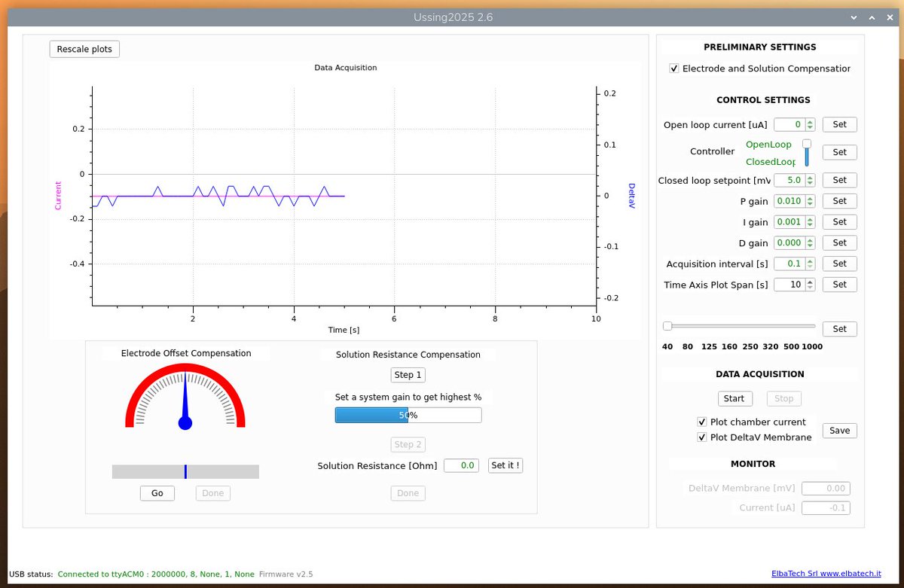Image resolution: width=904 pixels, height=588 pixels.
Task: Click the P gain value field
Action: (x=789, y=202)
